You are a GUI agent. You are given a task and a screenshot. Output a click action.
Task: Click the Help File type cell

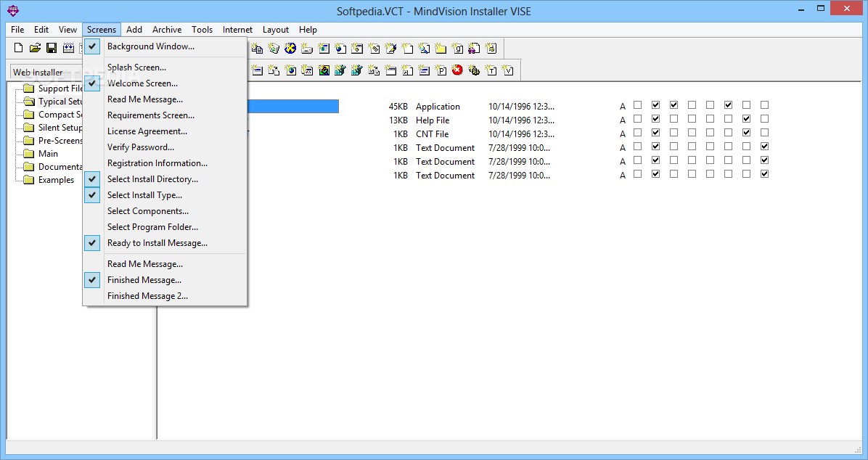point(433,120)
